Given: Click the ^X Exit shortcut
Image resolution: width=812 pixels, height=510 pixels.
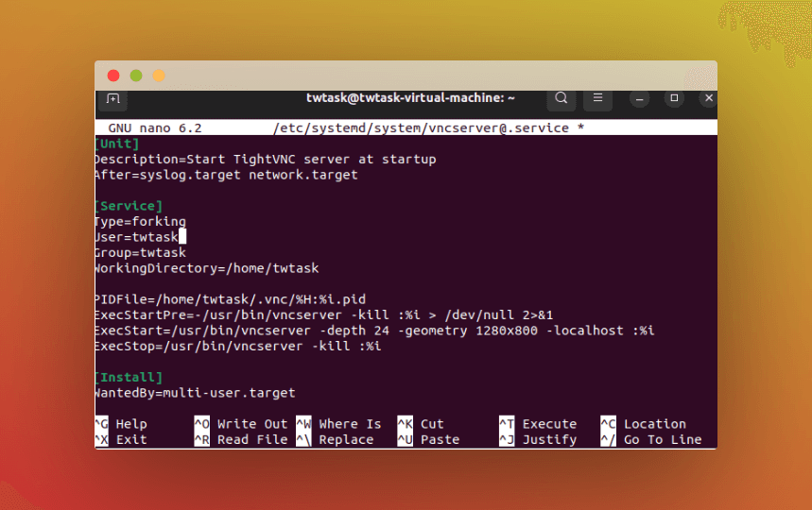Looking at the screenshot, I should (x=122, y=439).
